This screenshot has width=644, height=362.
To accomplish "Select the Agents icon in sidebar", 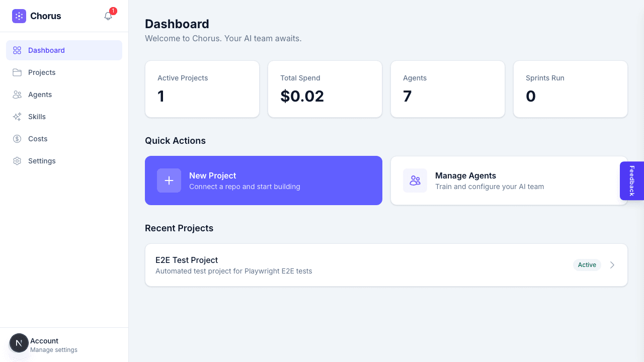I will click(17, 95).
